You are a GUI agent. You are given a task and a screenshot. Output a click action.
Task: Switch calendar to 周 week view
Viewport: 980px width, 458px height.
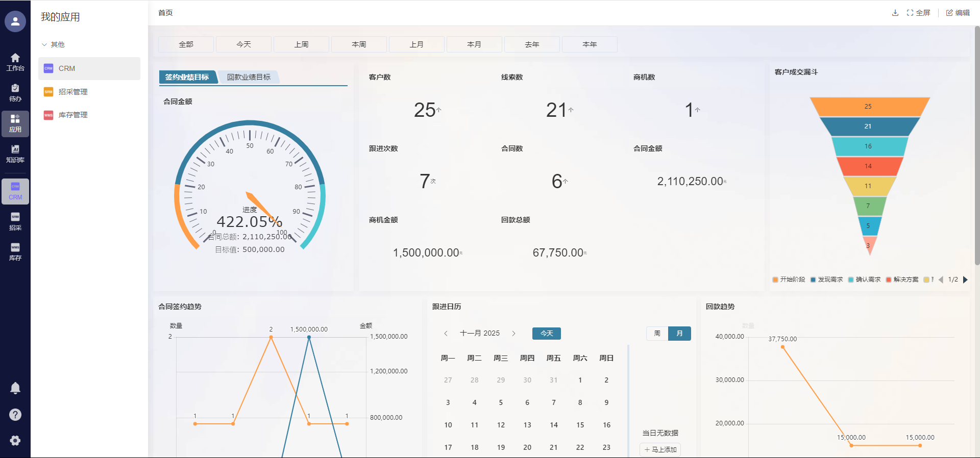tap(657, 334)
